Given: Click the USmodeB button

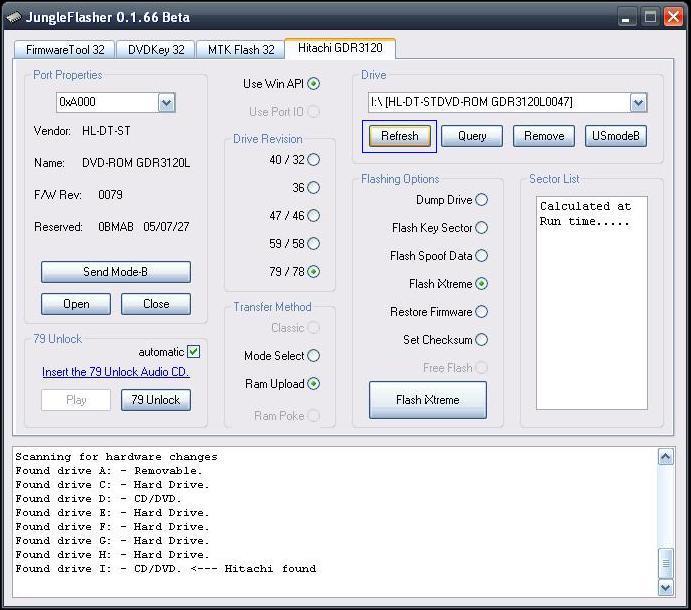Looking at the screenshot, I should 616,136.
